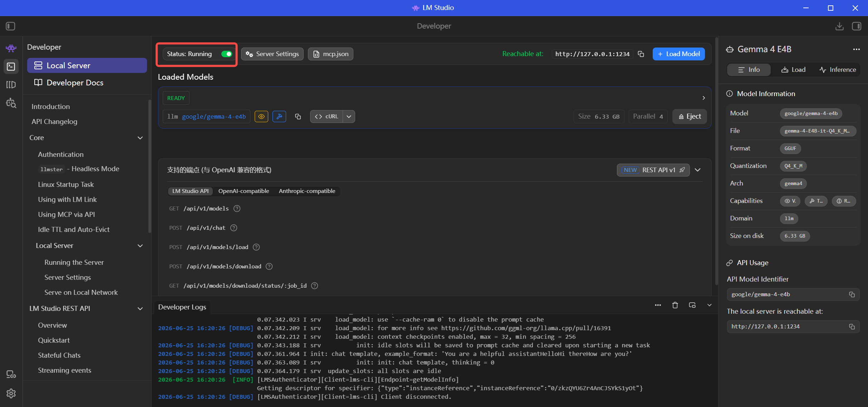Click the tool-use hammer badge on loaded model
This screenshot has height=407, width=868.
click(x=279, y=116)
